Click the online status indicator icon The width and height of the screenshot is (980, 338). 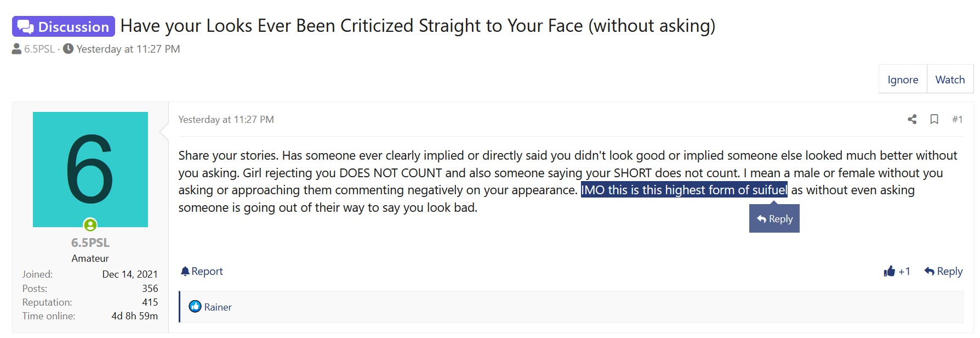point(90,225)
